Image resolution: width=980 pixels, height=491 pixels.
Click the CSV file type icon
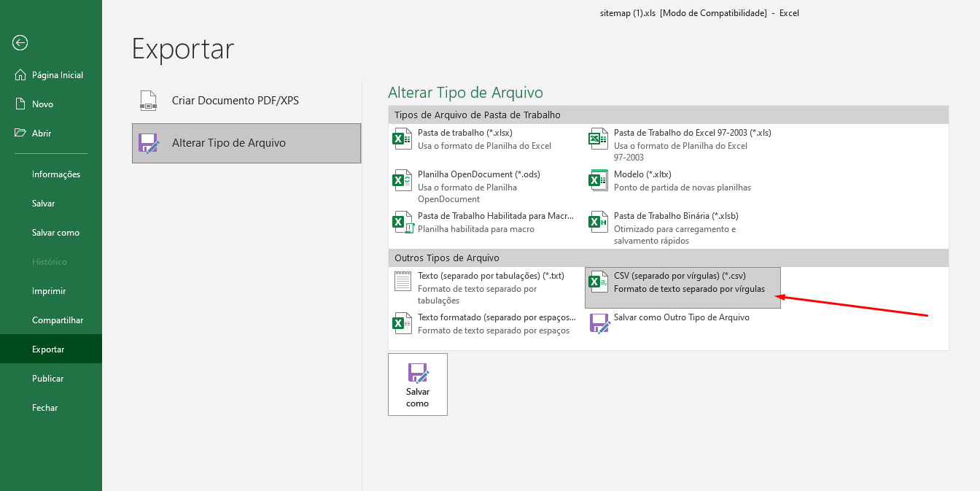click(598, 282)
